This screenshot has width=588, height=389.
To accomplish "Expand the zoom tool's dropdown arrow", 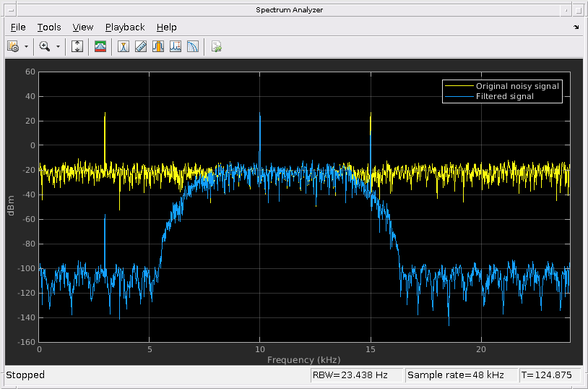I will (59, 47).
